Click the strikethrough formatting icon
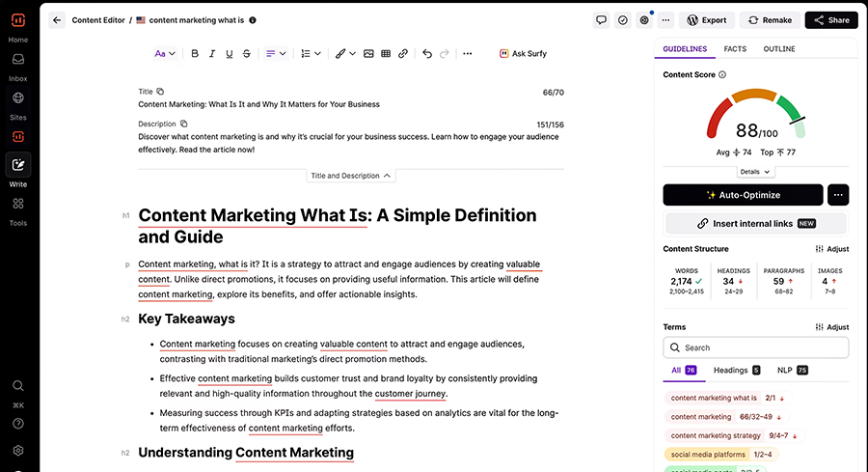The height and width of the screenshot is (472, 868). 247,54
